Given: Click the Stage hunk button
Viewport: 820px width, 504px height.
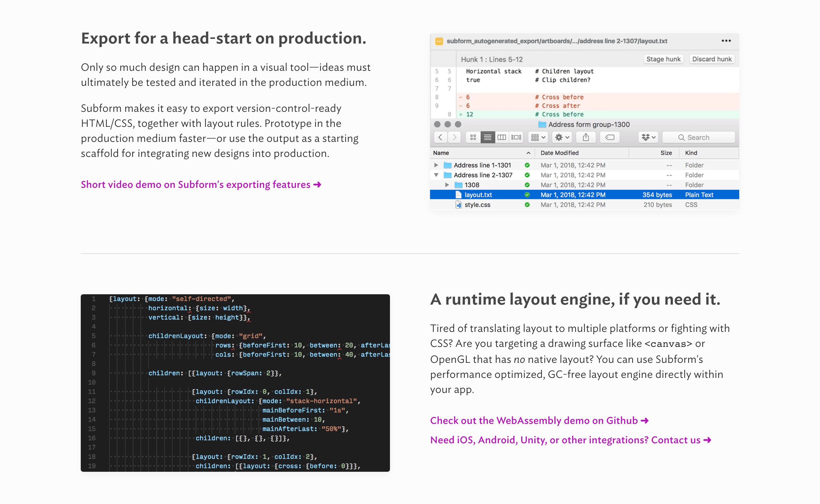Looking at the screenshot, I should (663, 59).
